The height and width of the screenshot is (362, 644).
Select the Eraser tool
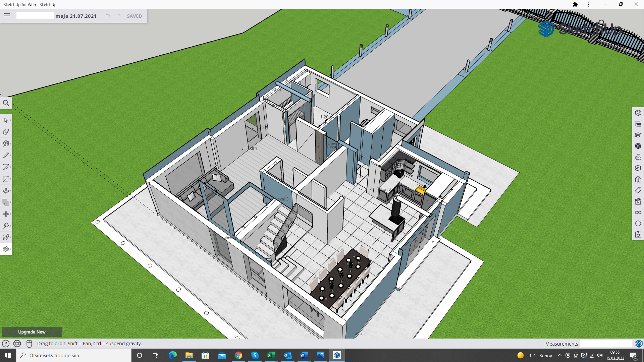click(x=6, y=132)
